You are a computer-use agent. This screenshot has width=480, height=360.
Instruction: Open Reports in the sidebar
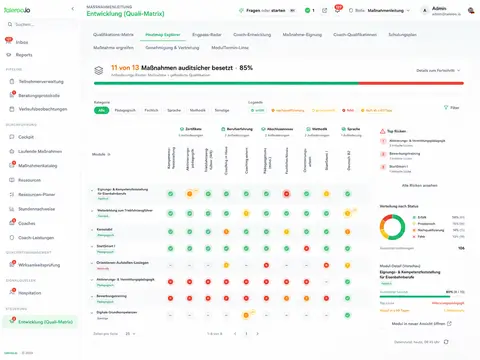pyautogui.click(x=24, y=55)
